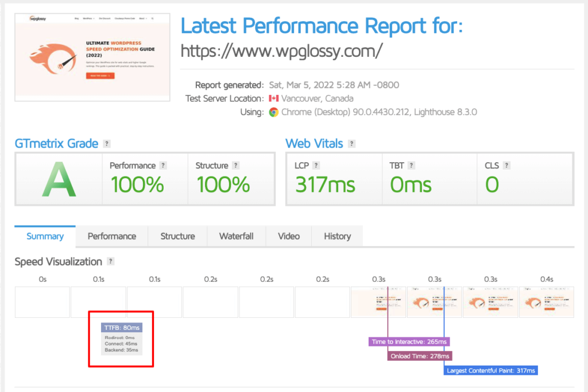Image resolution: width=588 pixels, height=392 pixels.
Task: Click the Structure score help icon
Action: 235,166
